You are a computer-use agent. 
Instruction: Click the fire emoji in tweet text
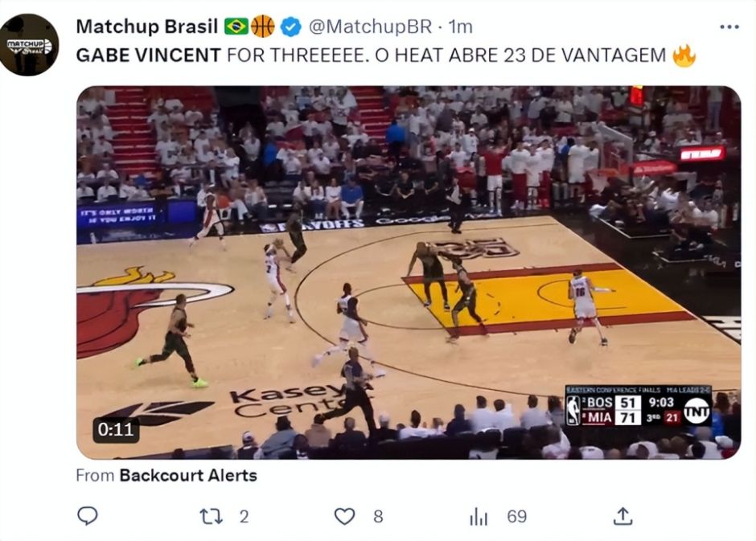(x=684, y=55)
